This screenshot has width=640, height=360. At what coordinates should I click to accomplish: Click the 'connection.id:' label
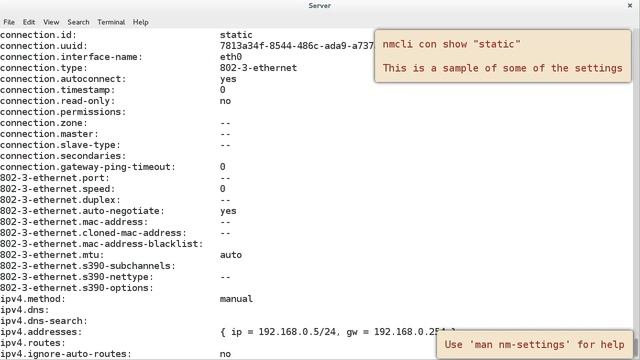pos(38,35)
